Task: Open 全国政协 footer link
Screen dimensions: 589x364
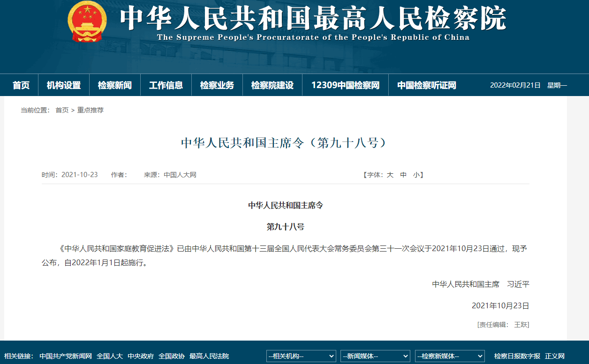Action: [x=172, y=356]
